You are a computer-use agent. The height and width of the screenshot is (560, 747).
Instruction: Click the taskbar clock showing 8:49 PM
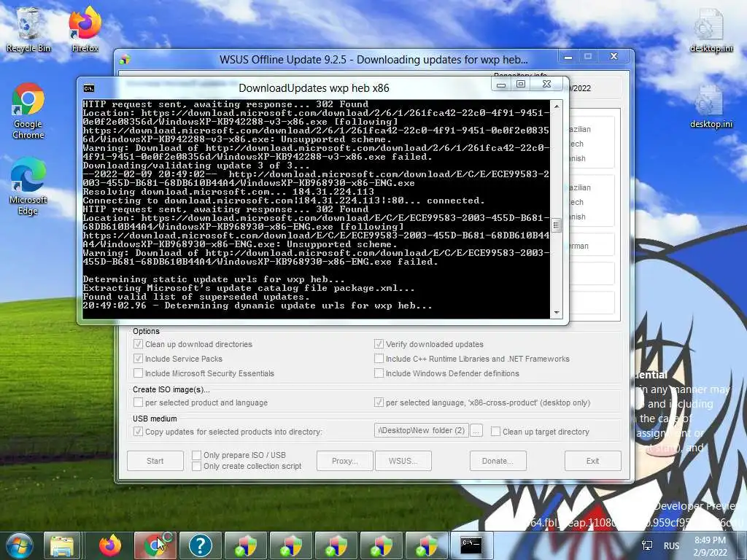coord(710,545)
